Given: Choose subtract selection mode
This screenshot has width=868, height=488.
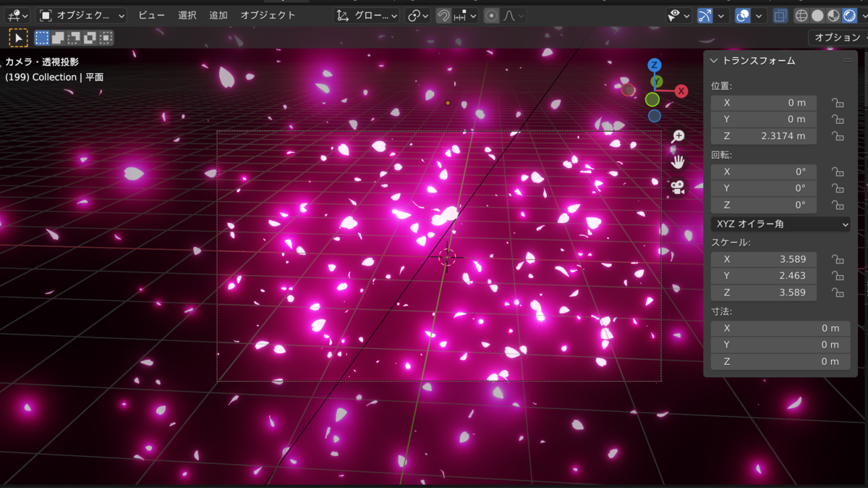Looking at the screenshot, I should 75,38.
